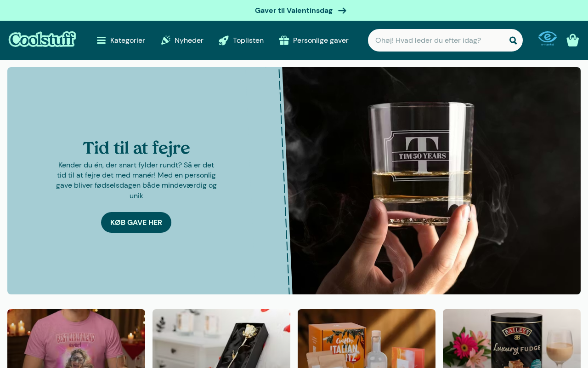Click the rocket Toplisten icon
Screen dimensions: 588x368
coord(224,40)
